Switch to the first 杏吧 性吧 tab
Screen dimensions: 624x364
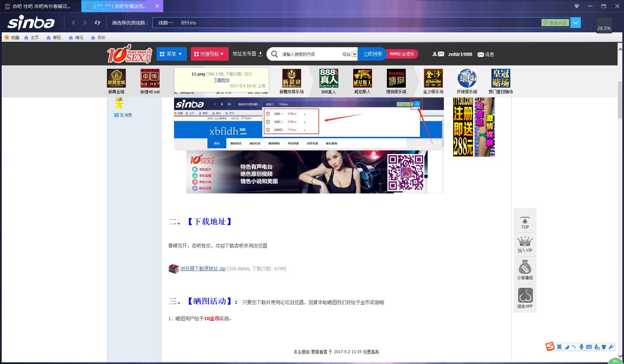[40, 6]
